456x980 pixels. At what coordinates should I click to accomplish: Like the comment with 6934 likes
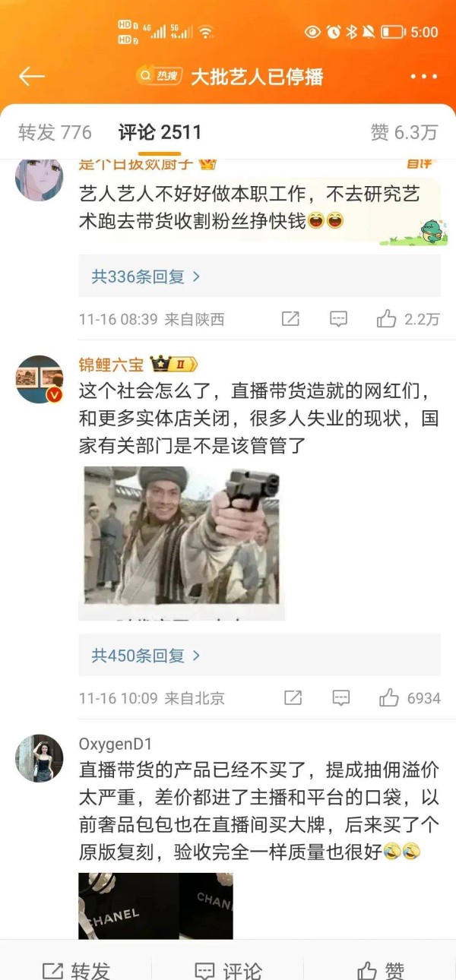click(410, 697)
